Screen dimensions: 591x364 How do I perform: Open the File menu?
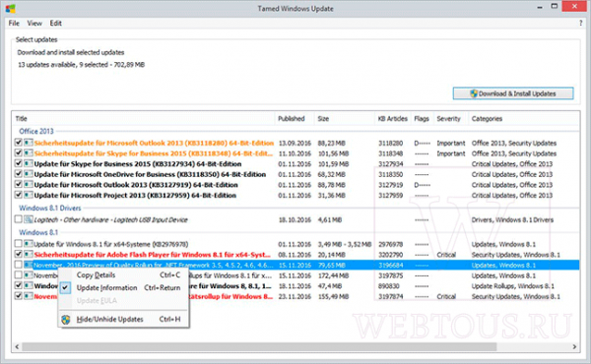(14, 24)
